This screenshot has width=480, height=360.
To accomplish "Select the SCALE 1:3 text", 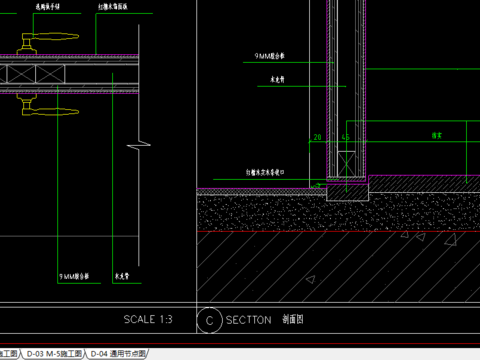I will (148, 319).
